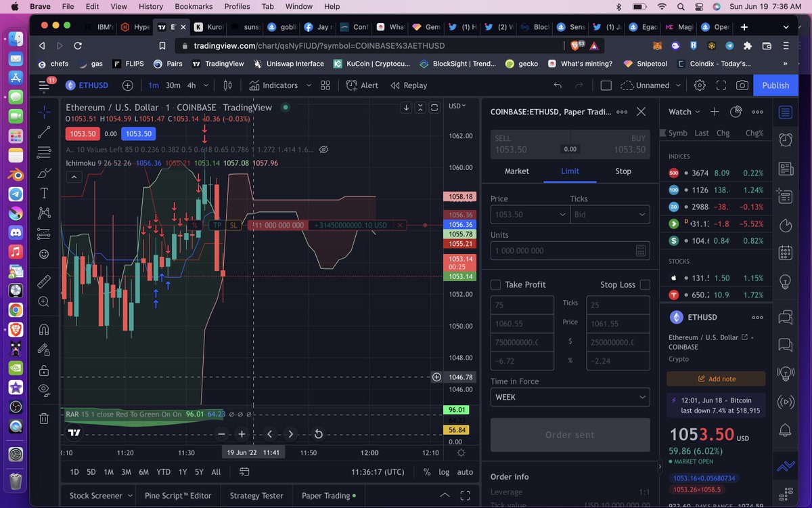
Task: Open the Pine Script Editor tab
Action: (177, 496)
